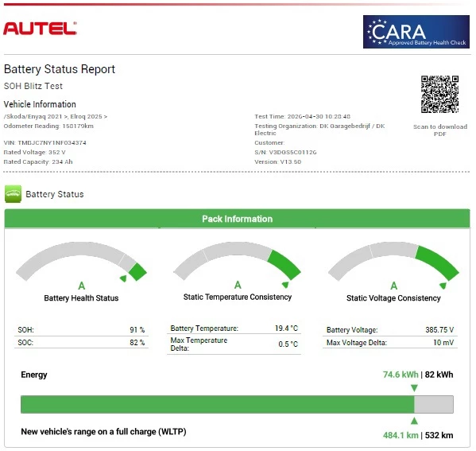Click the QR code to download PDF
This screenshot has height=451, width=476.
(x=439, y=94)
